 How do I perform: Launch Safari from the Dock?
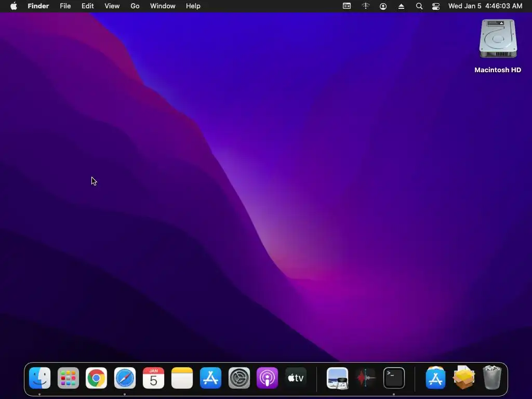[x=125, y=378]
